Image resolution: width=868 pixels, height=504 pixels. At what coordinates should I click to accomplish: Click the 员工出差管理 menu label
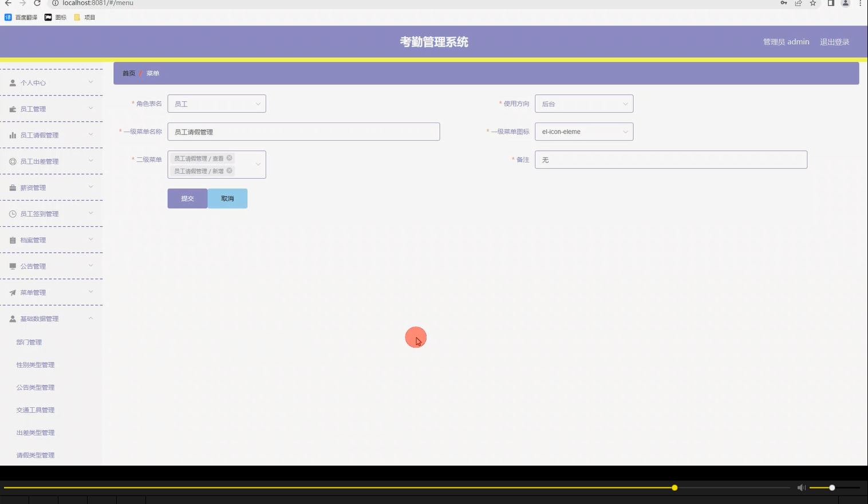[x=40, y=162]
